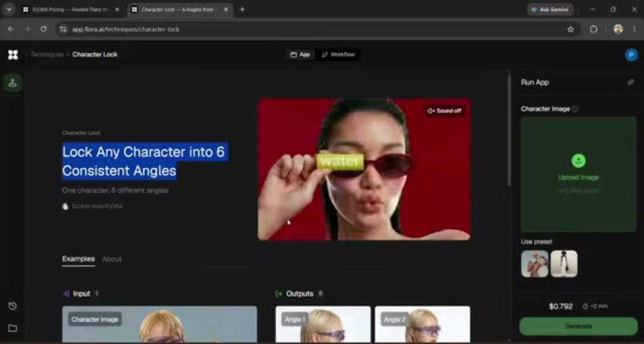Viewport: 644px width, 344px height.
Task: Click One character, 6 different angles subtitle
Action: tap(115, 191)
